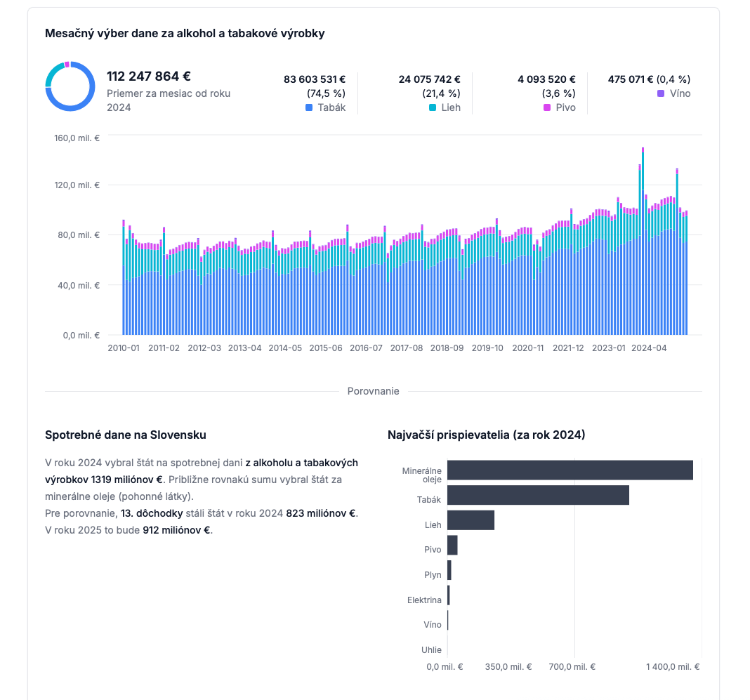The width and height of the screenshot is (750, 700).
Task: Click the purple Víno legend swatch
Action: (661, 93)
